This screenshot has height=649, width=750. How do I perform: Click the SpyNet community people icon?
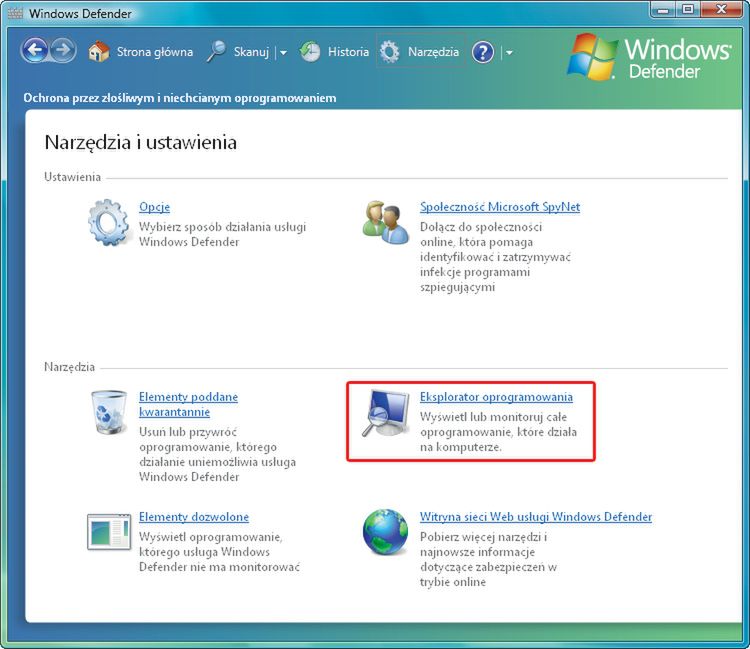click(386, 222)
